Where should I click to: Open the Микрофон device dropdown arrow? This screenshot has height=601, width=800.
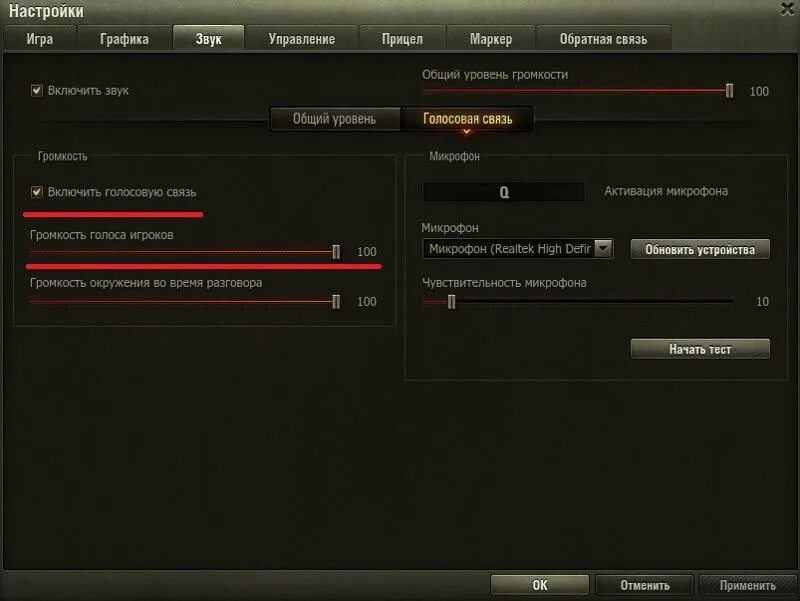604,248
